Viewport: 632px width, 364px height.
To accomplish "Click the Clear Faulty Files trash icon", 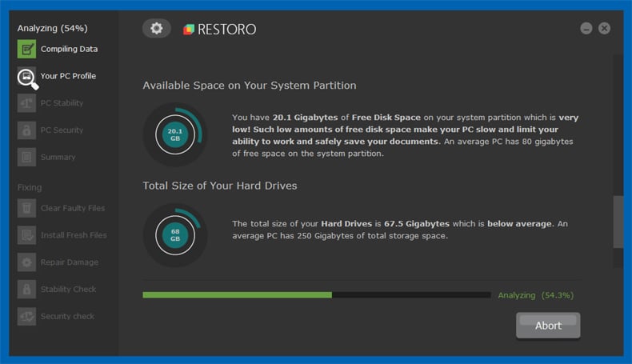I will click(x=26, y=208).
